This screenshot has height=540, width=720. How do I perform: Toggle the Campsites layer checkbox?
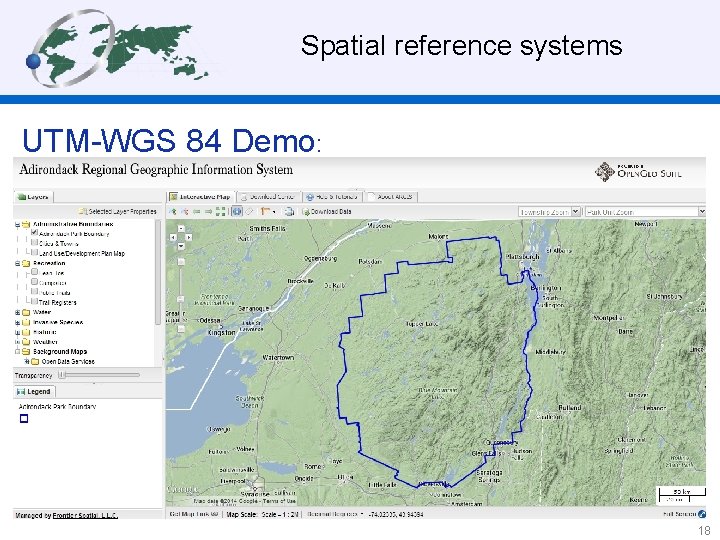tap(34, 281)
